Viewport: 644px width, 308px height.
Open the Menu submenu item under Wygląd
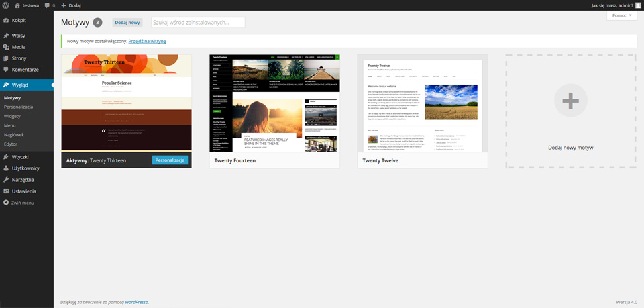[x=10, y=125]
